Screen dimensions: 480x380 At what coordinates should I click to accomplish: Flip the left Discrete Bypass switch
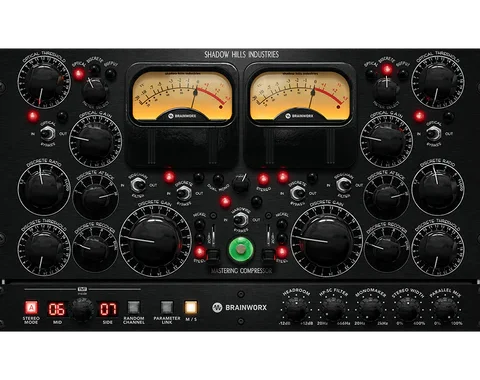tap(184, 193)
